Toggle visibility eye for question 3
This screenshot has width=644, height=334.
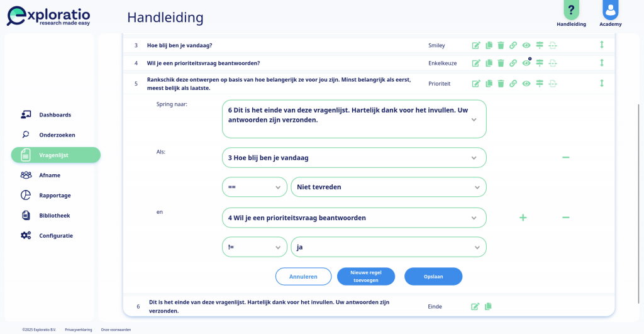(526, 45)
